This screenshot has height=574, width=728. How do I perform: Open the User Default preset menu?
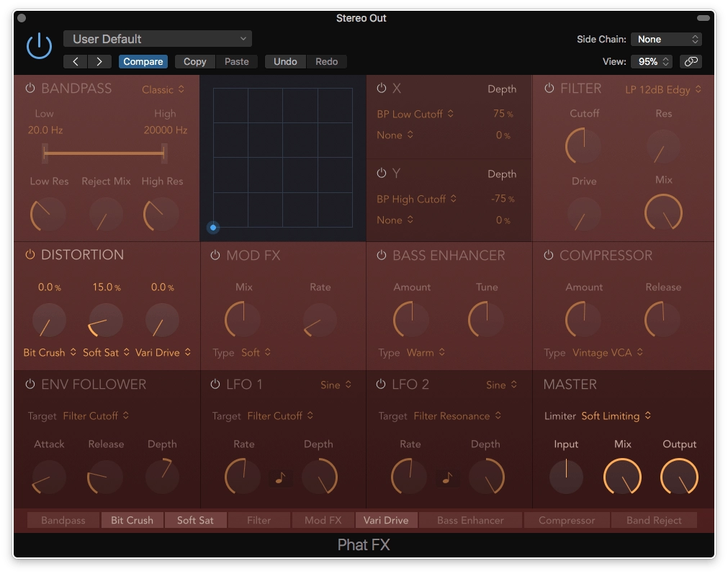point(158,39)
